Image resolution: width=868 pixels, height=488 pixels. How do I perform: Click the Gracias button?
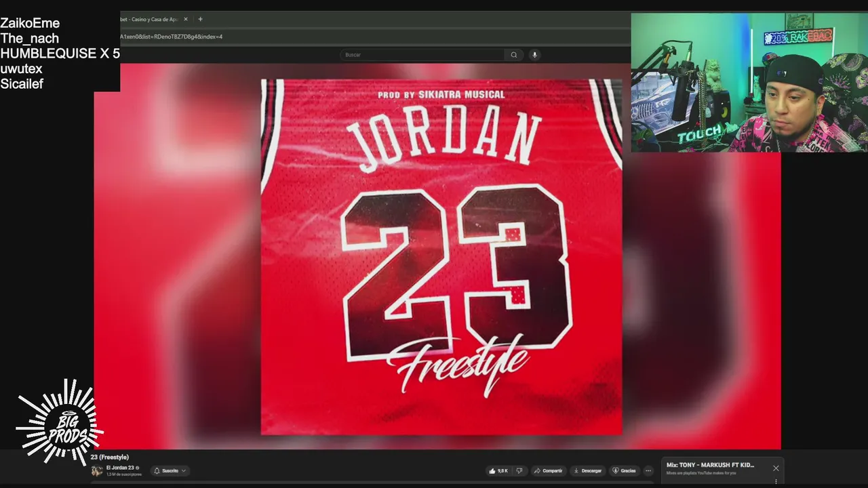pos(625,470)
